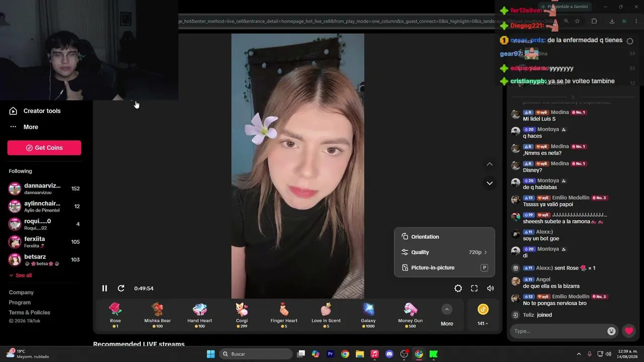Go to previous live stream arrow
644x362 pixels.
490,164
